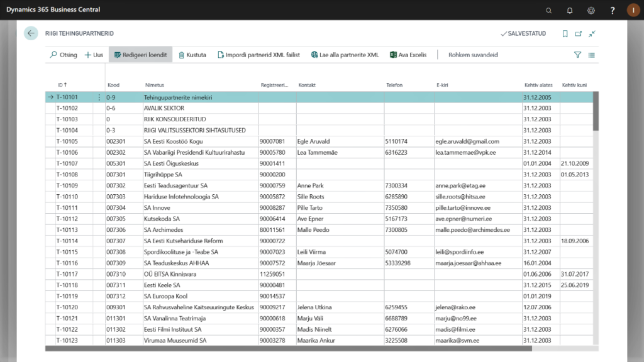
Task: Open notifications bell icon
Action: point(570,10)
